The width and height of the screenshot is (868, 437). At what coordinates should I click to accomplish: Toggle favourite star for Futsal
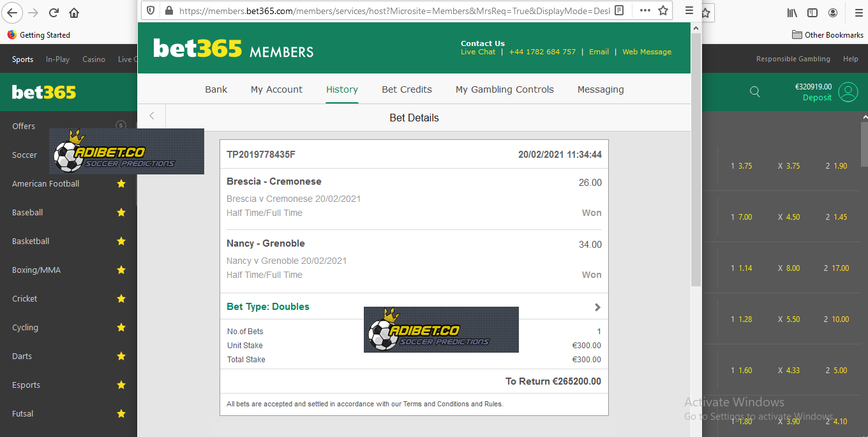121,413
